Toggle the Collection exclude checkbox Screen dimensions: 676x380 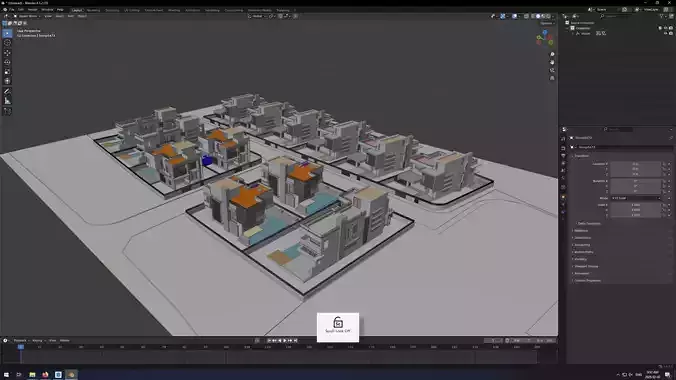660,28
